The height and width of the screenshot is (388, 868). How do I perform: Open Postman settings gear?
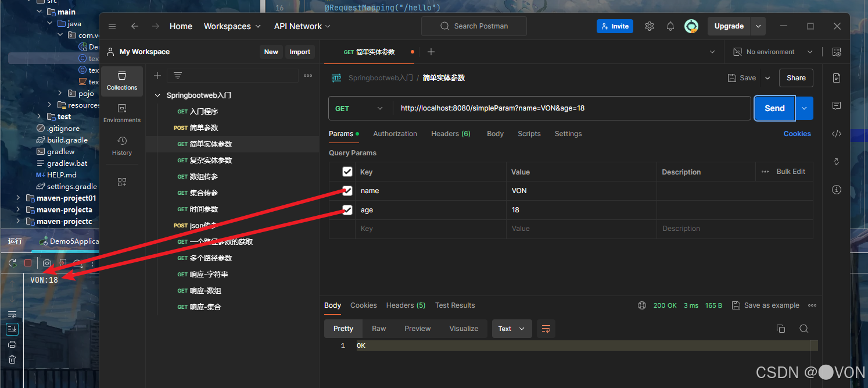click(x=650, y=26)
